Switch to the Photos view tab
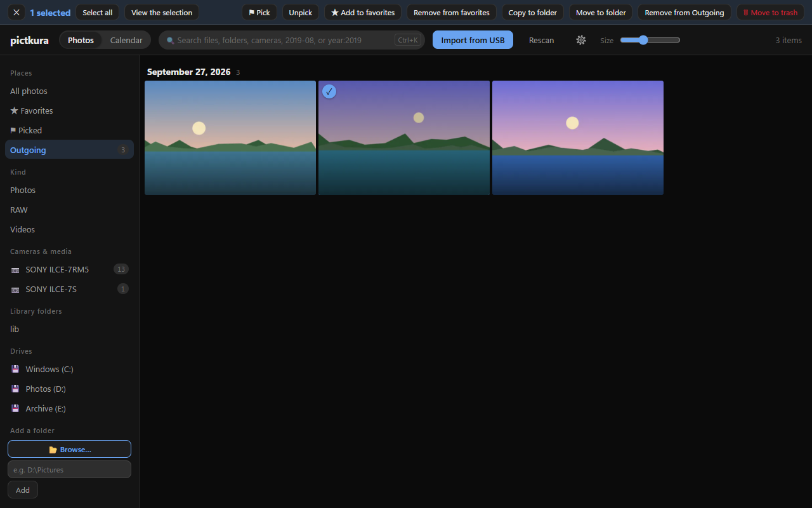Viewport: 812px width, 508px height. pos(81,40)
